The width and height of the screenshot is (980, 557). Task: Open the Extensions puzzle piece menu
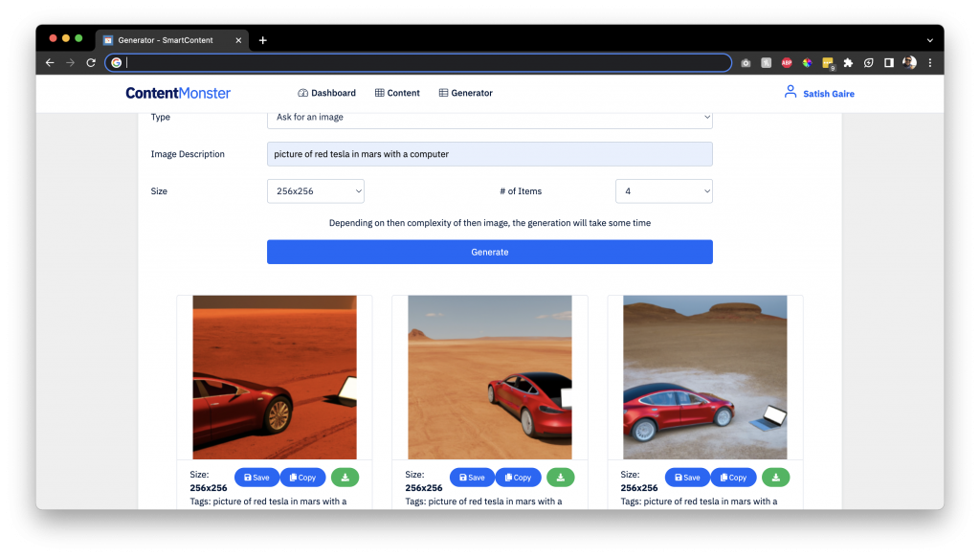pyautogui.click(x=848, y=62)
